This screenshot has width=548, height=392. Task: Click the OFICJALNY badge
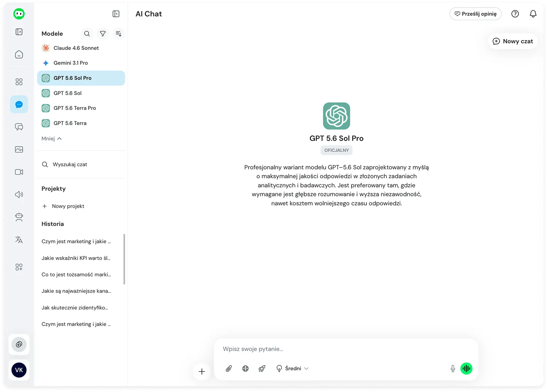337,150
